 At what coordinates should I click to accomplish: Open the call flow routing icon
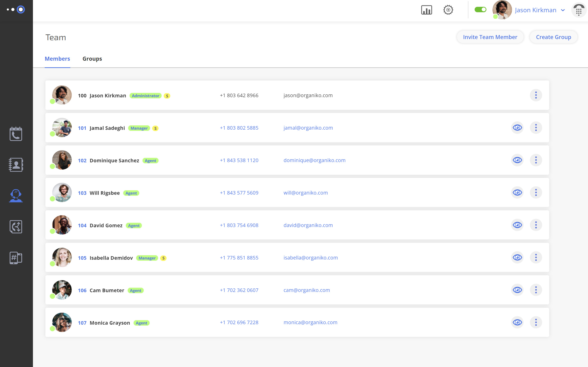[16, 227]
